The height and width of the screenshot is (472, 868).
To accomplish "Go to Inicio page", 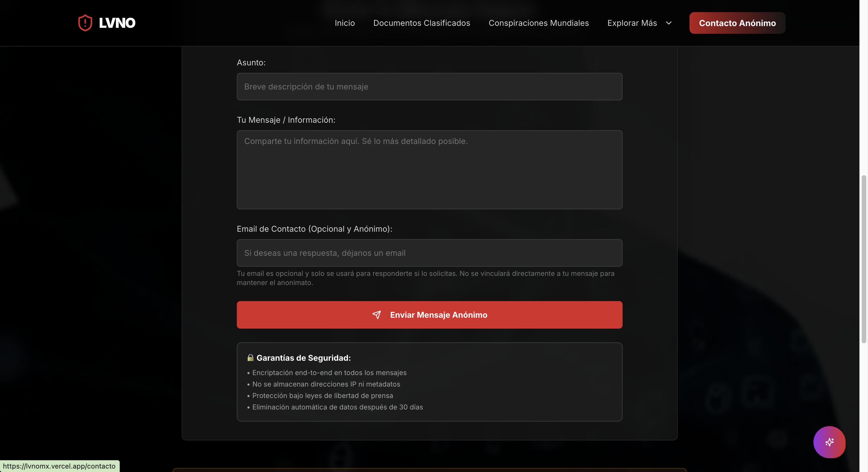I will (x=344, y=23).
